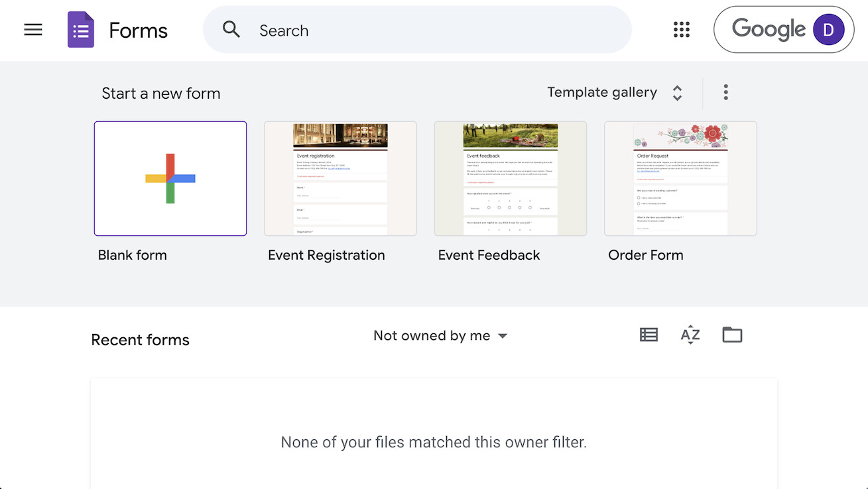The height and width of the screenshot is (489, 868).
Task: Open the file picker folder icon
Action: [732, 335]
